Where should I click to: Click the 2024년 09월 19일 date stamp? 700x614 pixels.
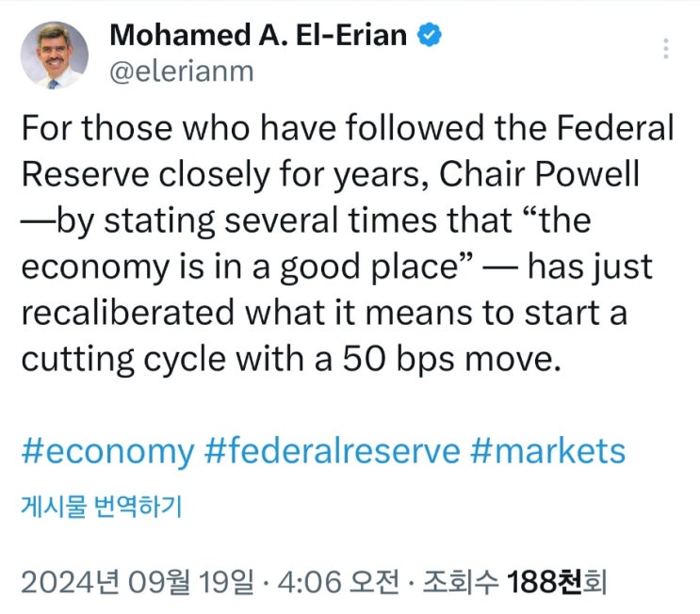(137, 581)
